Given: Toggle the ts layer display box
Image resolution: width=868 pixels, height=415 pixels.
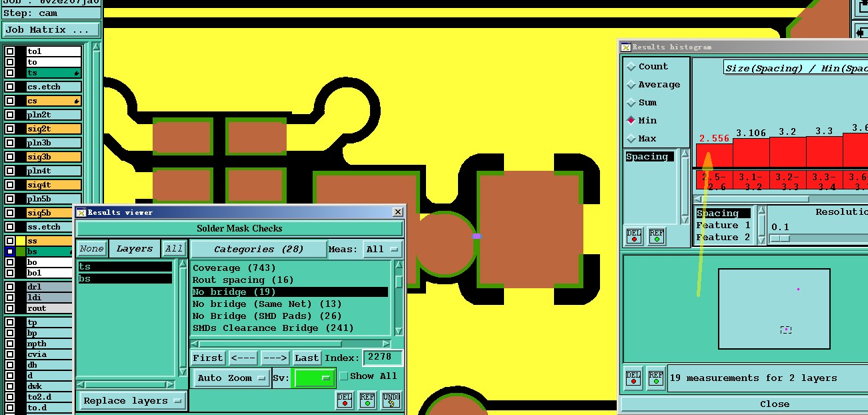Looking at the screenshot, I should coord(10,73).
